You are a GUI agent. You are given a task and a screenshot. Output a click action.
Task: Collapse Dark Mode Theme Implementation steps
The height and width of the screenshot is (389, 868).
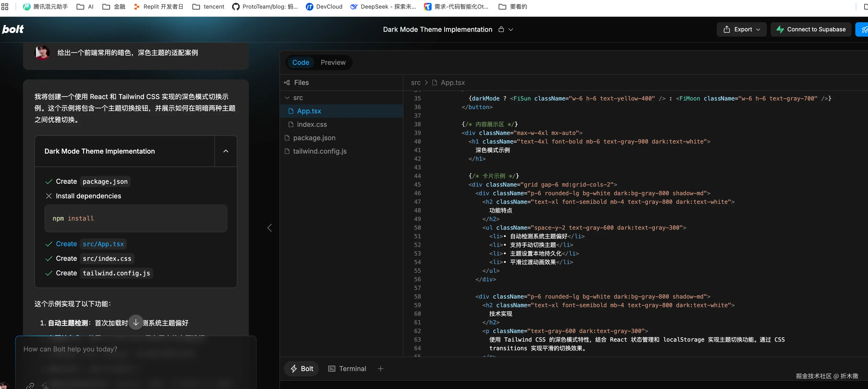(226, 151)
